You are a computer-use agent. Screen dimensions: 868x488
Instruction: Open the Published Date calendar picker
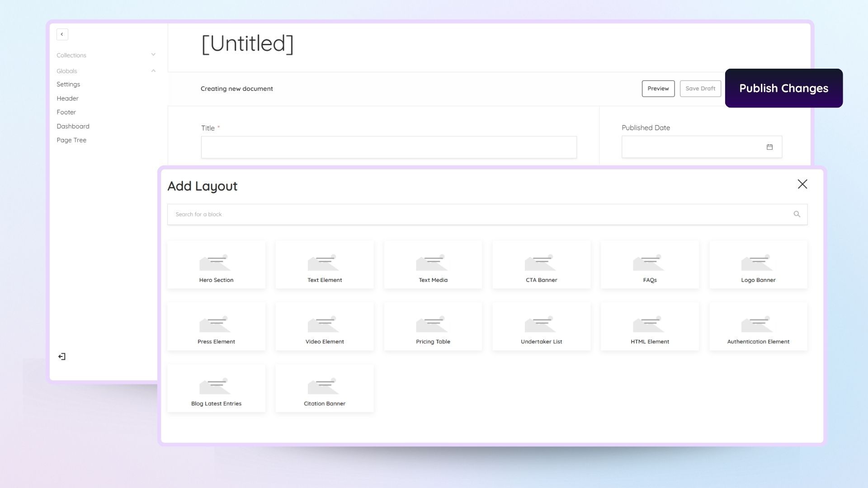(769, 146)
